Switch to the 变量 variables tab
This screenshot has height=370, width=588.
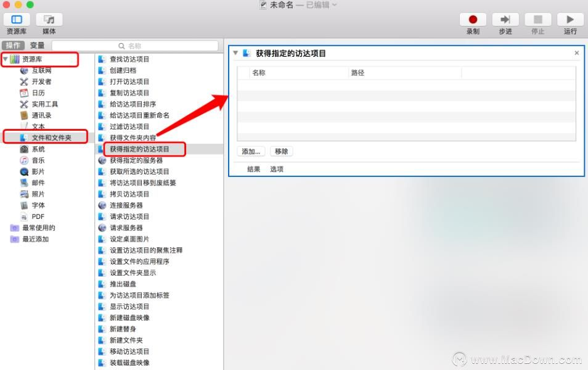click(x=37, y=46)
